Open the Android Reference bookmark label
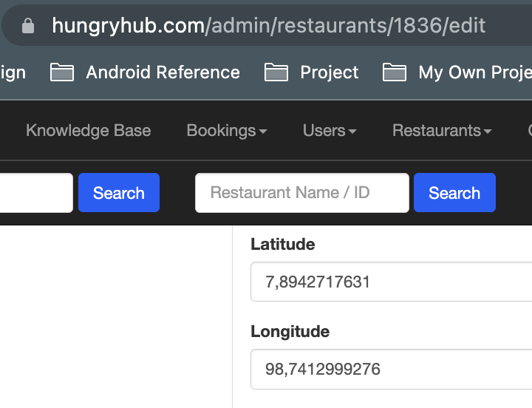Viewport: 532px width, 408px height. click(163, 72)
